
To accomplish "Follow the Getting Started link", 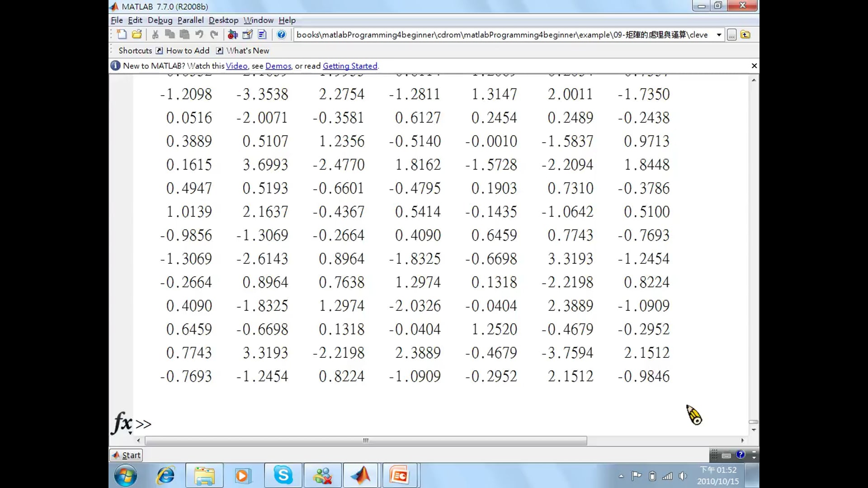I will point(350,66).
